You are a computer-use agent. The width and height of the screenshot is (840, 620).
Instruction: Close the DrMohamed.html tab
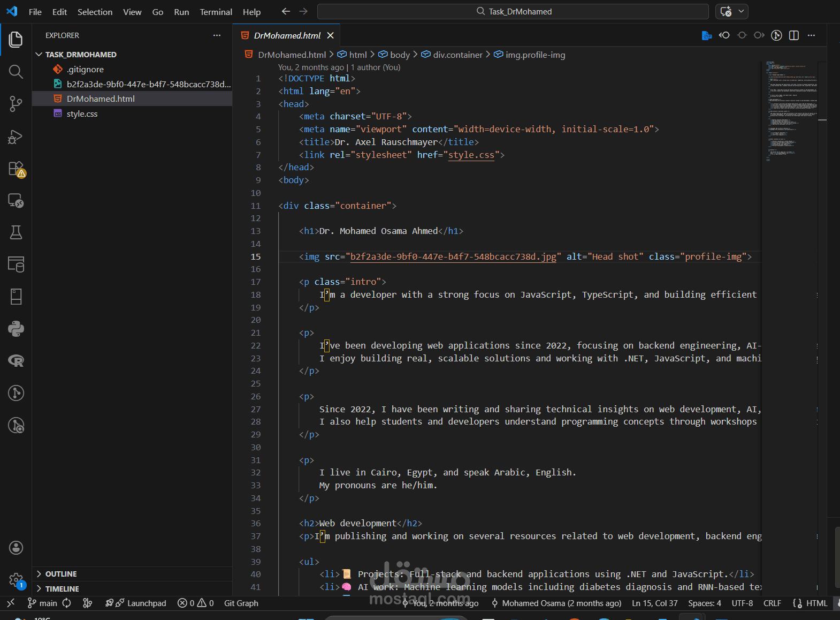tap(331, 35)
